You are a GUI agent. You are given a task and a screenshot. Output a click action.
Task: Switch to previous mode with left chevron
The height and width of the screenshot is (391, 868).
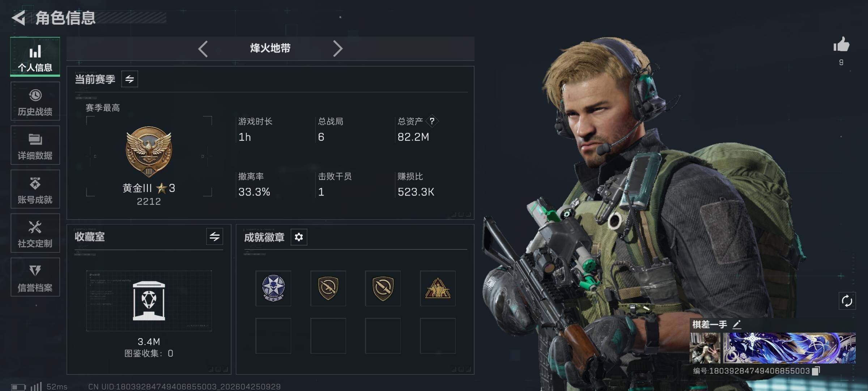point(203,49)
